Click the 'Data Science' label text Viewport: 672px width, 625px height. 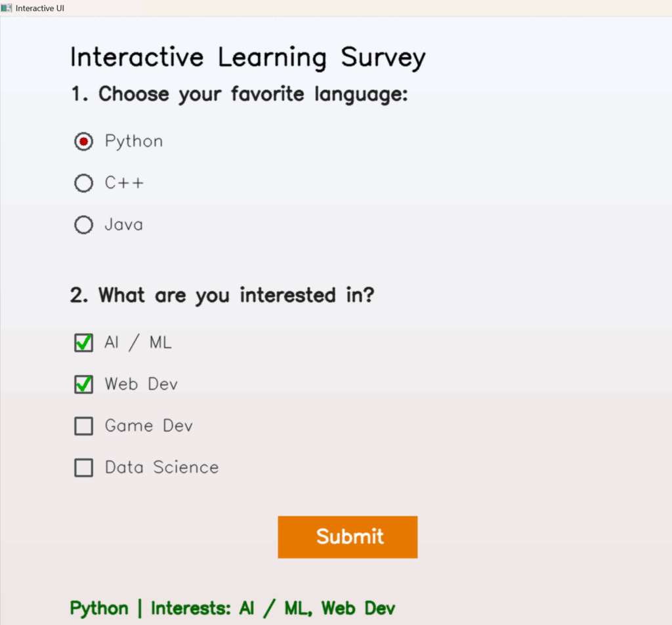tap(161, 468)
